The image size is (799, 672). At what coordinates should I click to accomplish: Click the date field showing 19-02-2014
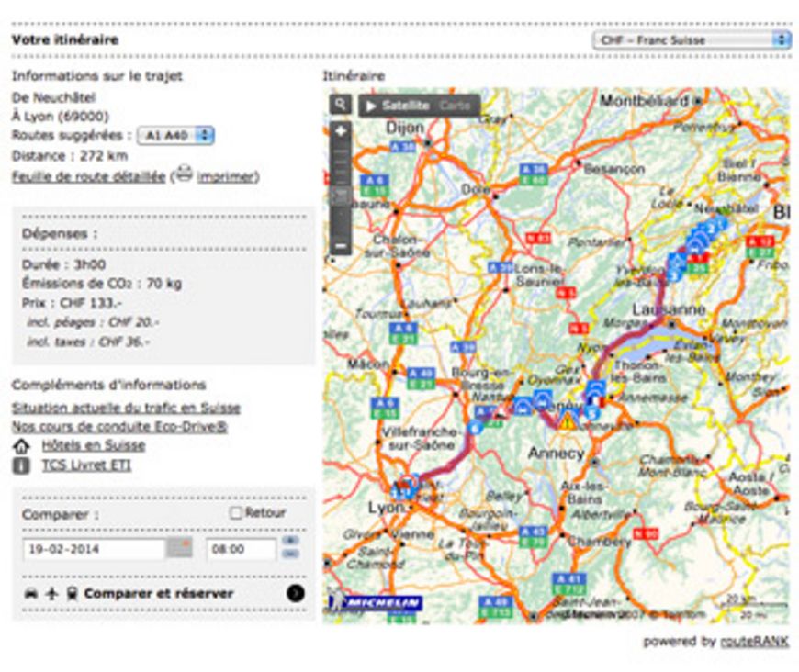click(94, 549)
